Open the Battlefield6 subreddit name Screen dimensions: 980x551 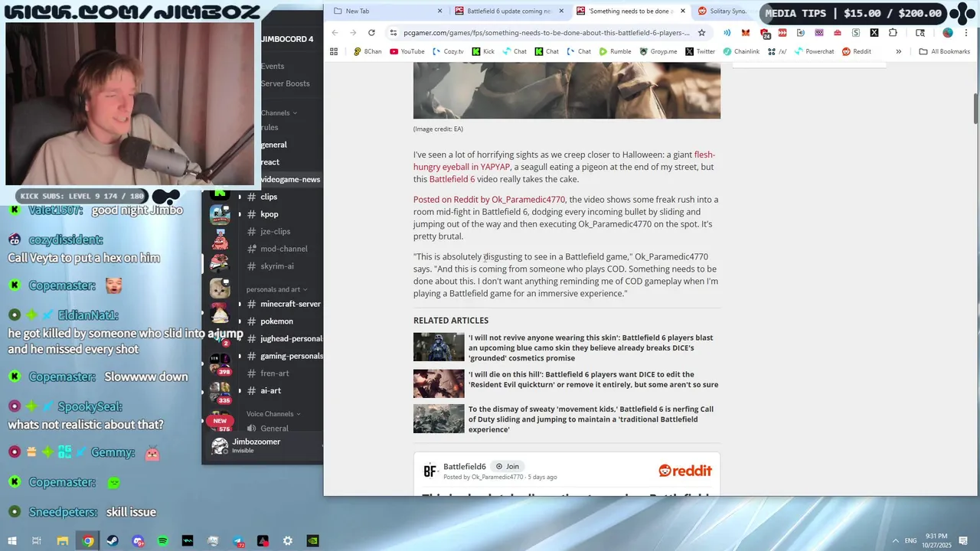click(465, 466)
